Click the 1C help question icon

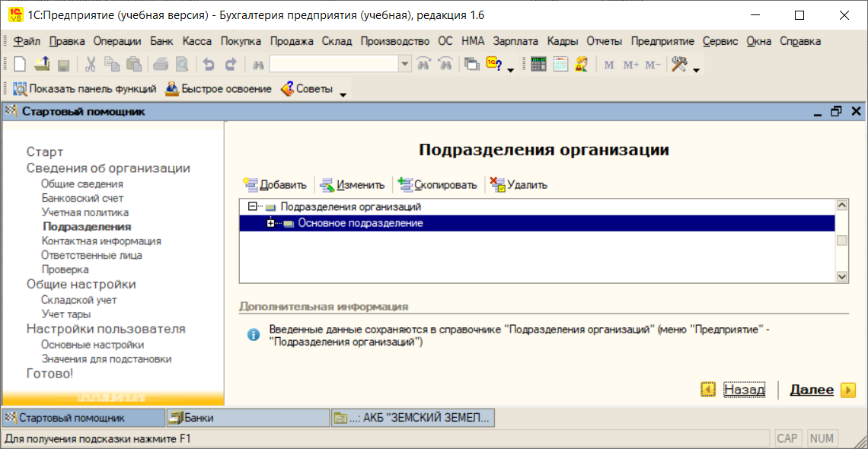click(x=494, y=64)
